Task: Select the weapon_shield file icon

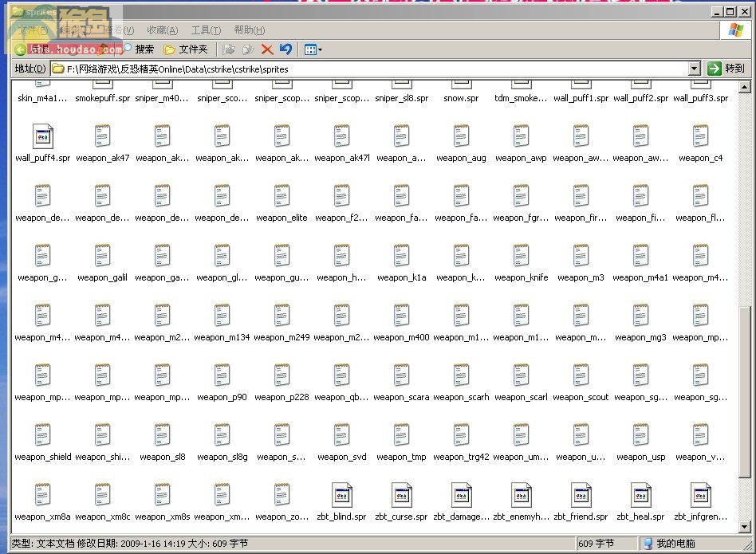Action: pyautogui.click(x=42, y=435)
